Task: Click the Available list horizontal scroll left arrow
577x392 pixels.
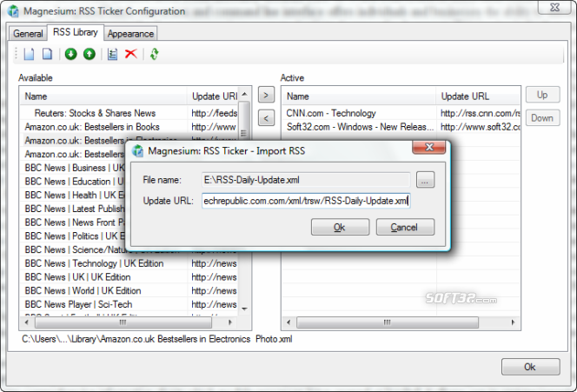Action: coord(26,322)
